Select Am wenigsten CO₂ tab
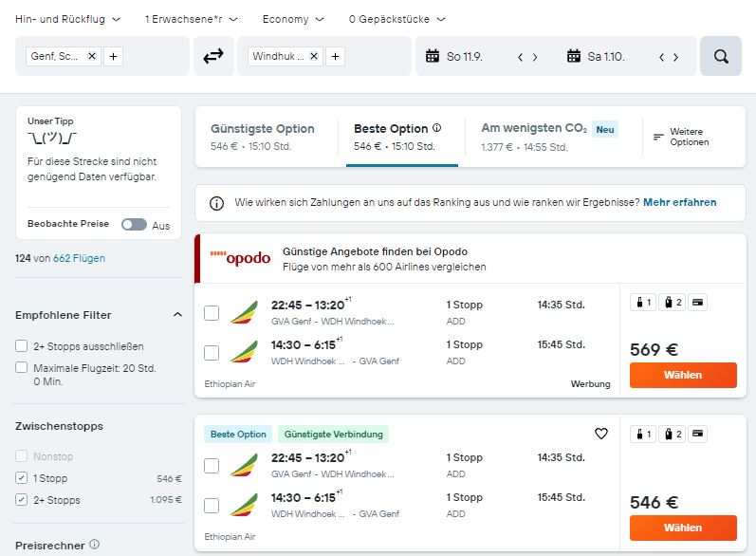The height and width of the screenshot is (556, 756). (x=549, y=137)
